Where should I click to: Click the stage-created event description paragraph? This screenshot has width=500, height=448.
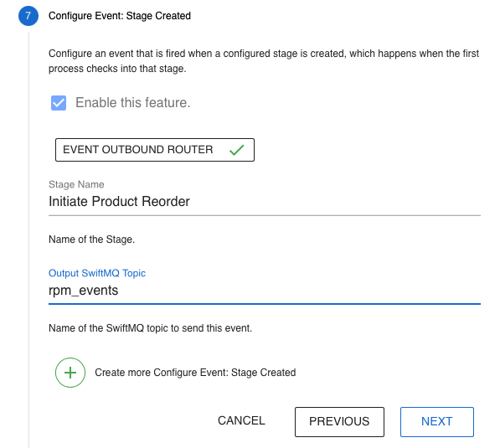coord(264,61)
